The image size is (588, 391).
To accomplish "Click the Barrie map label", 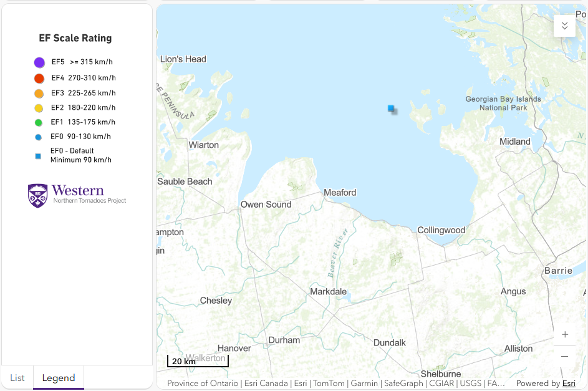I will click(558, 271).
